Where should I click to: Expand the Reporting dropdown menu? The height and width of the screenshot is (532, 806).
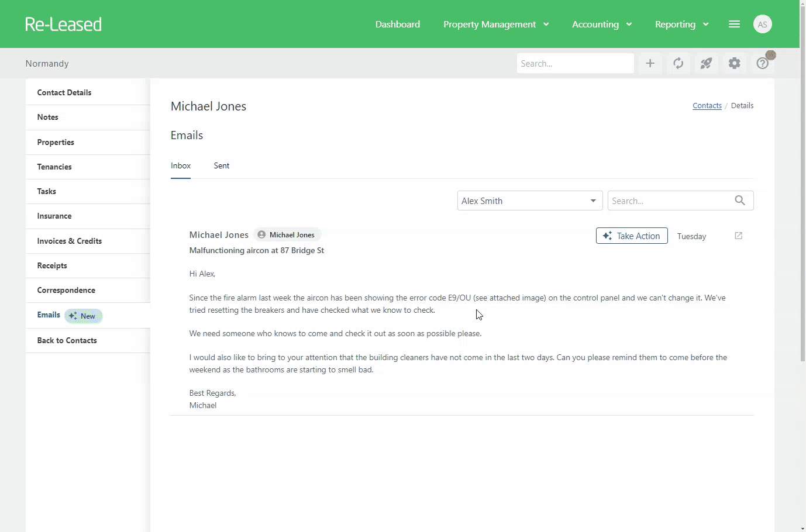[681, 24]
